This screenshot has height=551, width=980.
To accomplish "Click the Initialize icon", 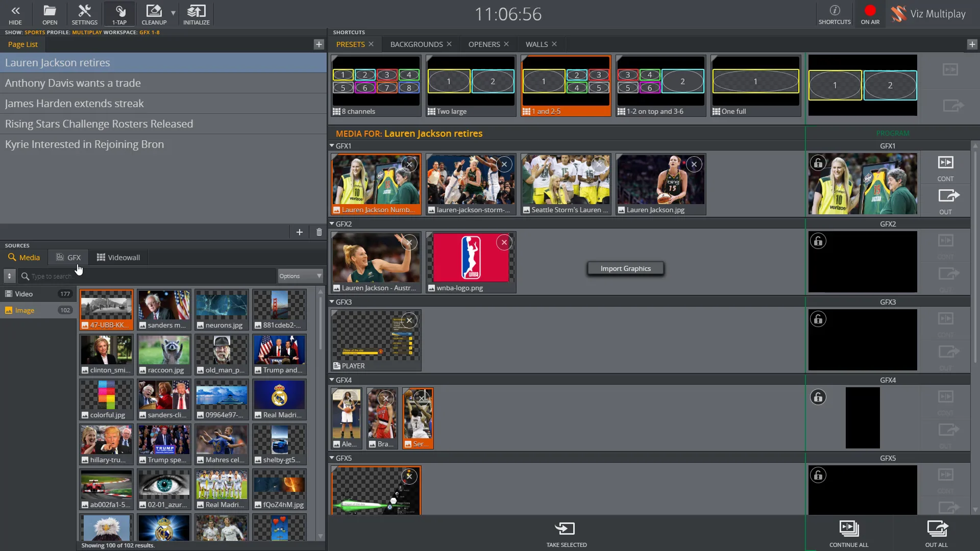I will pyautogui.click(x=195, y=14).
